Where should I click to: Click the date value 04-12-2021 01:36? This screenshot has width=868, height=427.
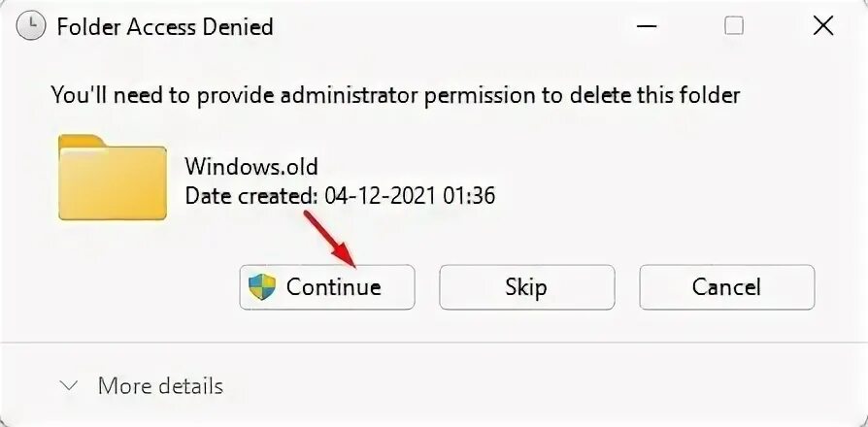click(409, 195)
